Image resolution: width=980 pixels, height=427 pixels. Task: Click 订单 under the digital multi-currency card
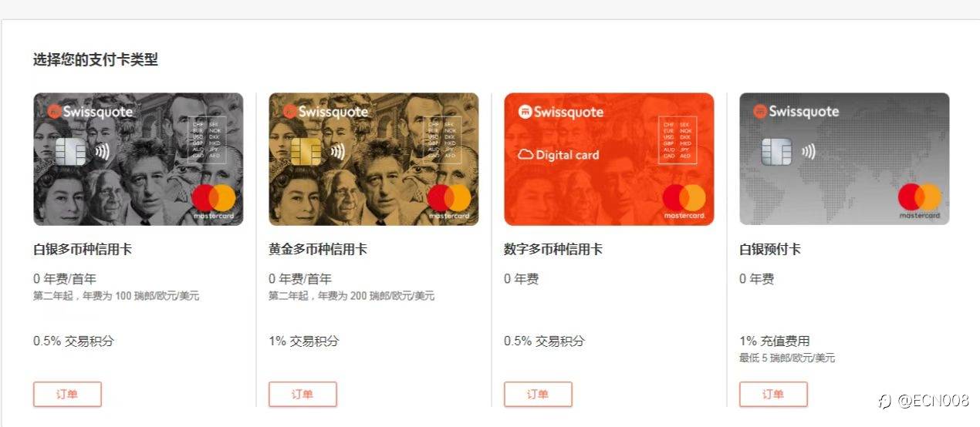[x=538, y=394]
